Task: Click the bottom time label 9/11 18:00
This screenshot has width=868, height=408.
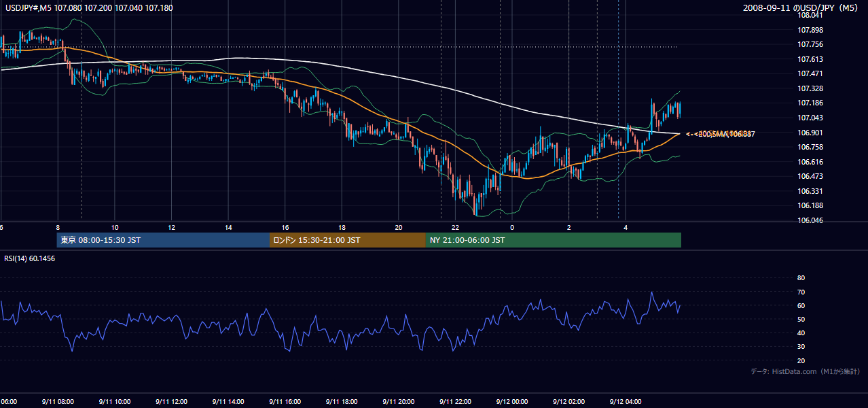Action: 342,401
